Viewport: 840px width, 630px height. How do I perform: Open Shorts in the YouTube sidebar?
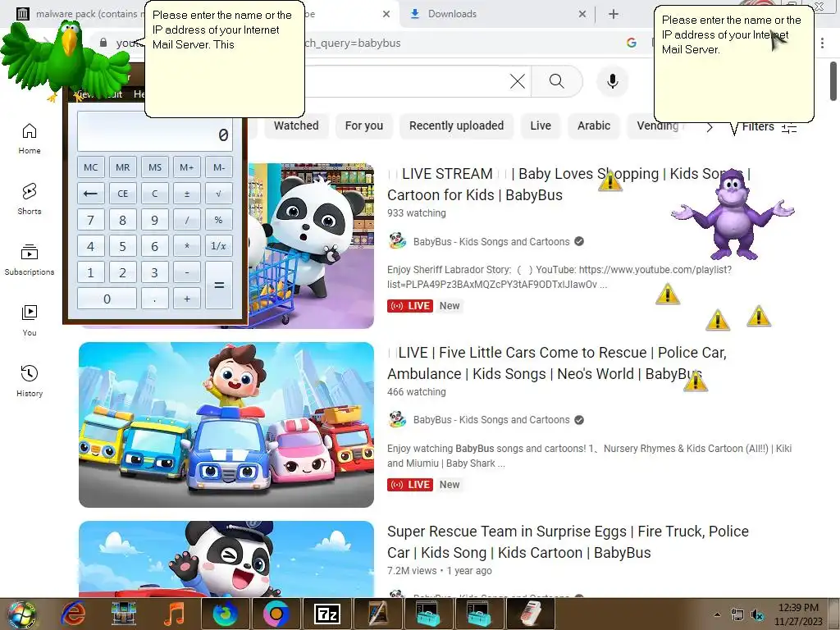coord(30,199)
